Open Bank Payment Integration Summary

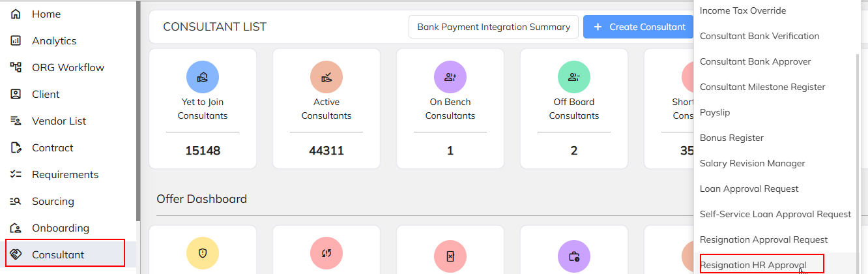[493, 27]
